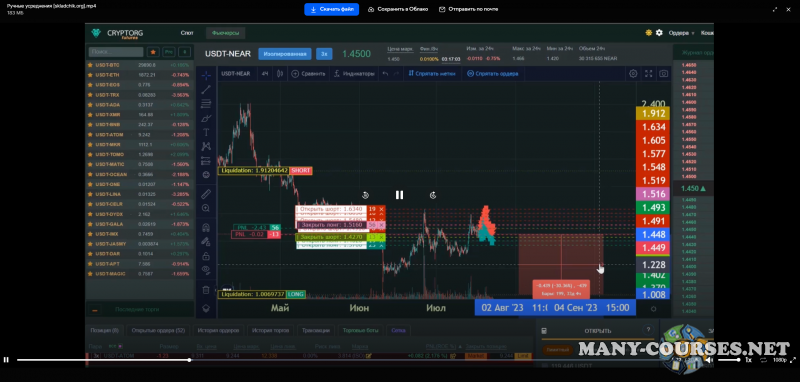Viewport: 800px width, 382px height.
Task: Open the 3x leverage selector
Action: (324, 54)
